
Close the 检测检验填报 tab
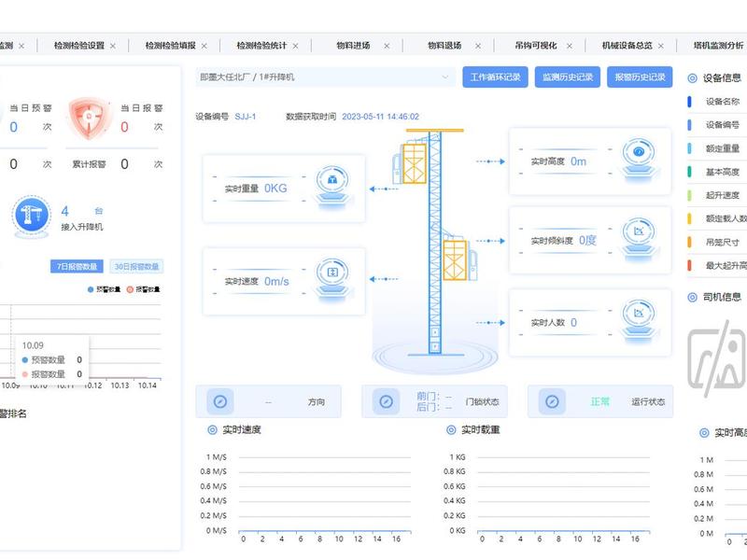click(x=204, y=46)
